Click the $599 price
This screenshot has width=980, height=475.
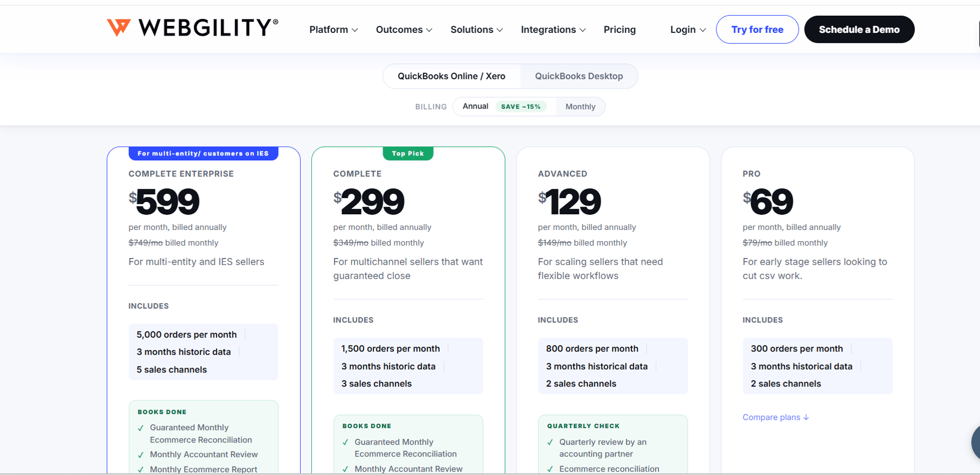click(164, 201)
